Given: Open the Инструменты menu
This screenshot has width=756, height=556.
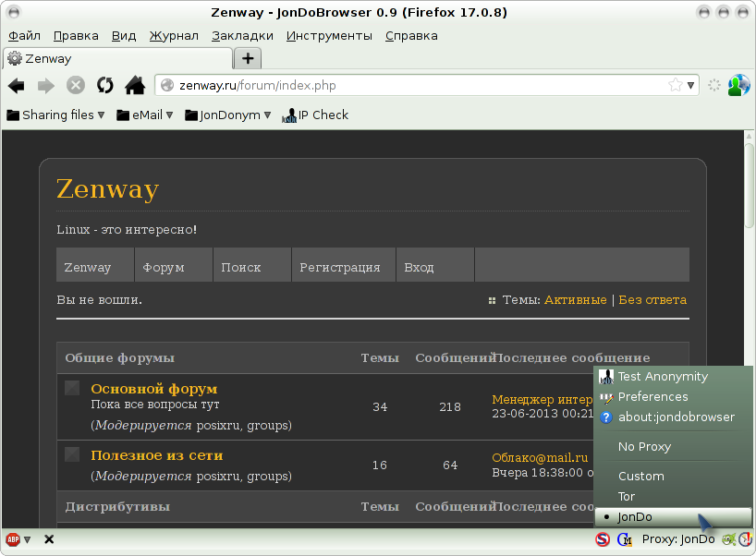Looking at the screenshot, I should (x=329, y=36).
